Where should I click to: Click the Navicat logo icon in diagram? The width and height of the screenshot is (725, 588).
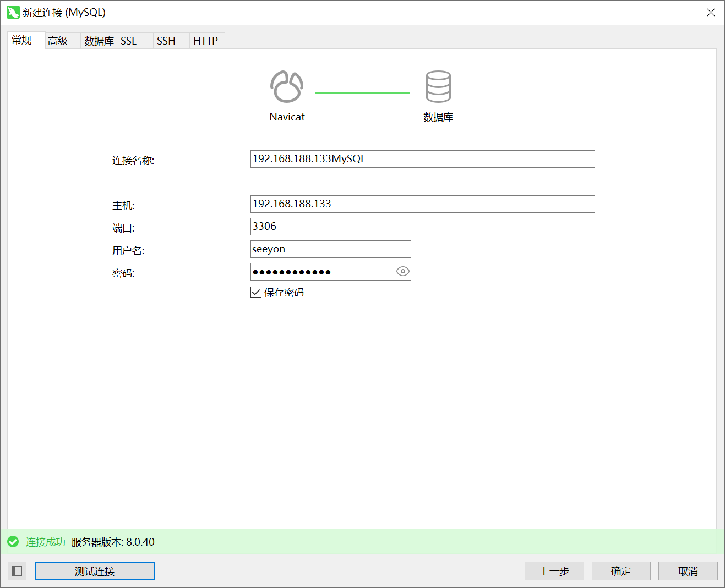[x=287, y=87]
